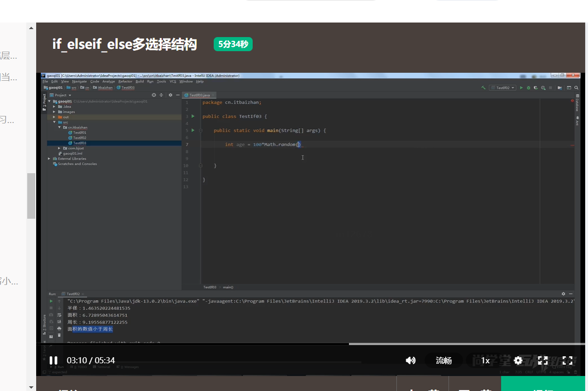Click the Debug bug icon
Image resolution: width=588 pixels, height=391 pixels.
[x=528, y=88]
